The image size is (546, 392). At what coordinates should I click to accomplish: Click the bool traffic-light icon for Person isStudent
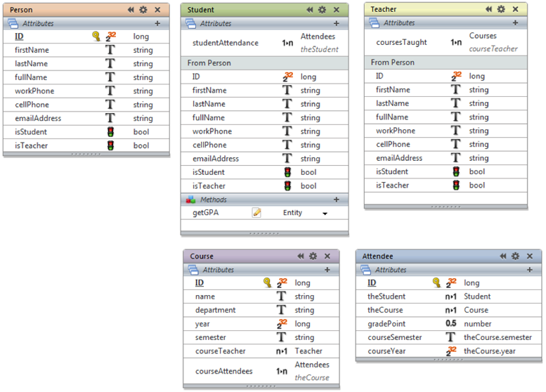click(110, 132)
